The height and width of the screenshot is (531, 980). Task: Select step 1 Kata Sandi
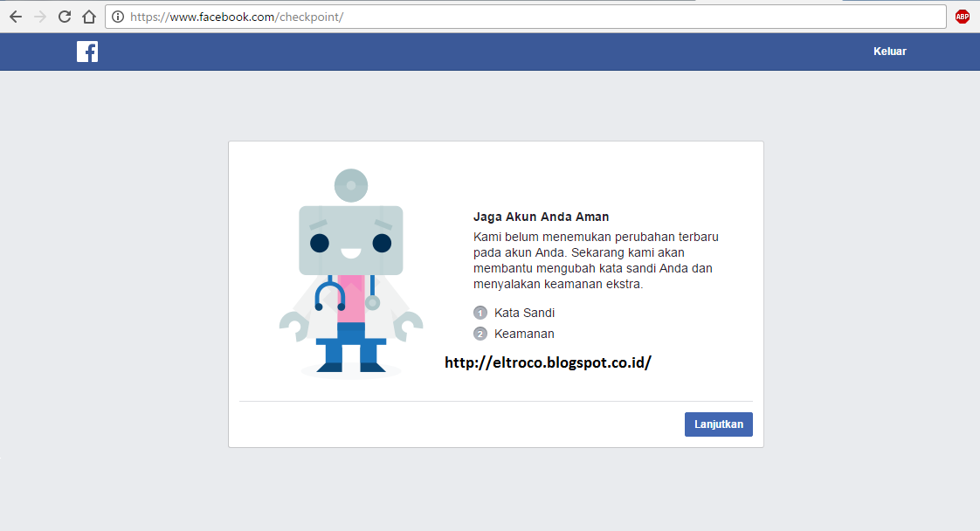click(514, 313)
